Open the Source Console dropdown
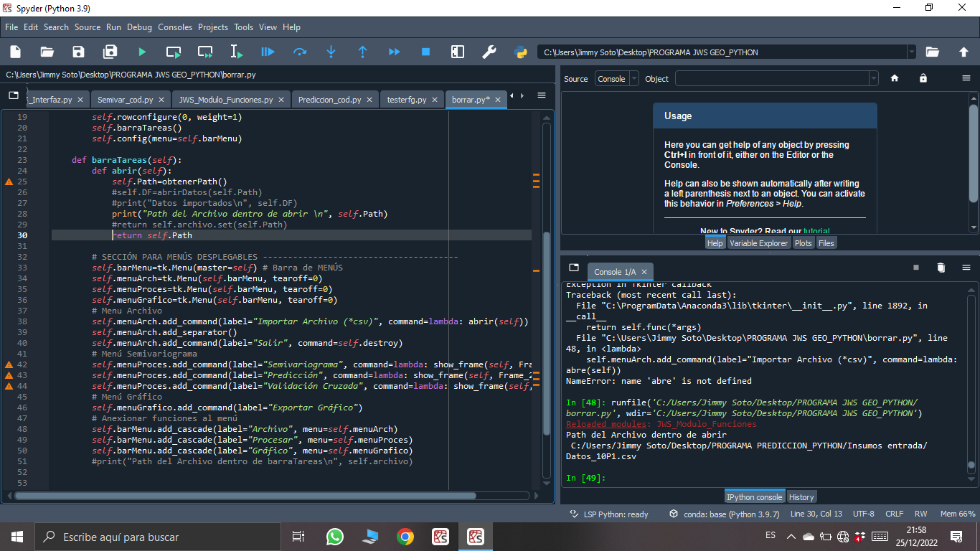Image resolution: width=980 pixels, height=551 pixels. point(617,79)
